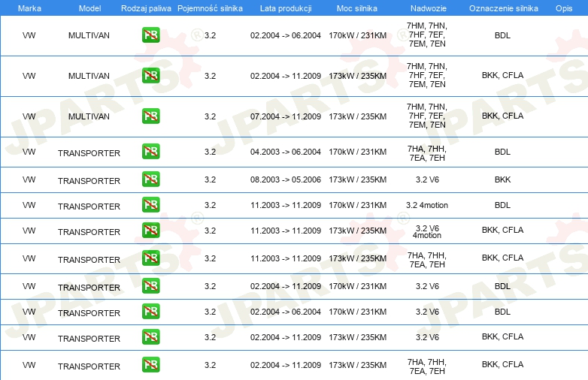Click the fuel icon in the TRANSPORTER 04.2003 -> 06.2004 row
Viewport: 588px width, 380px height.
[x=150, y=152]
